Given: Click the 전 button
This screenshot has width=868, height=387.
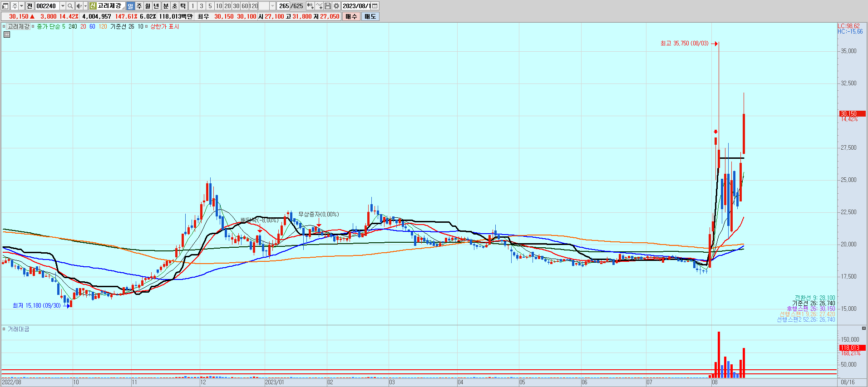Looking at the screenshot, I should (x=30, y=6).
